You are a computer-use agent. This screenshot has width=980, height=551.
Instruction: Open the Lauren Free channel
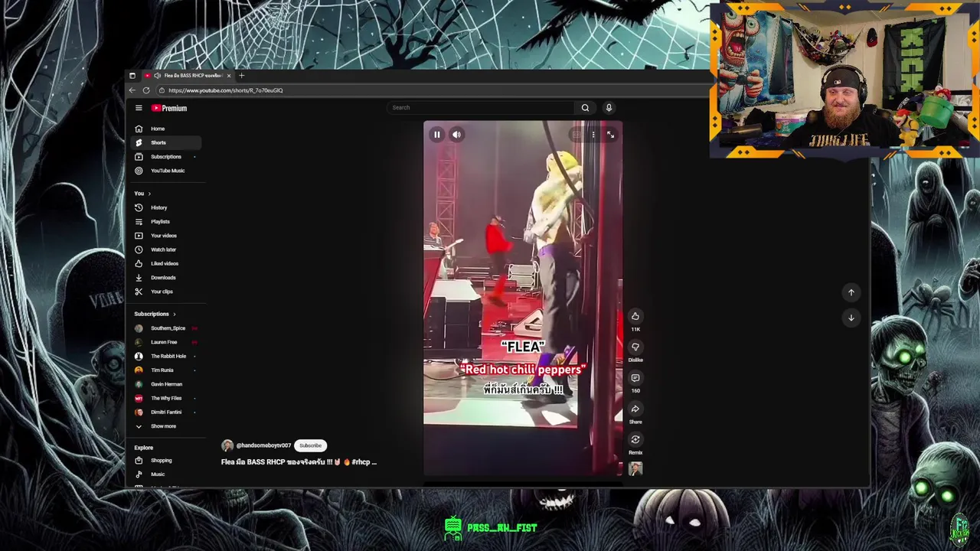165,342
